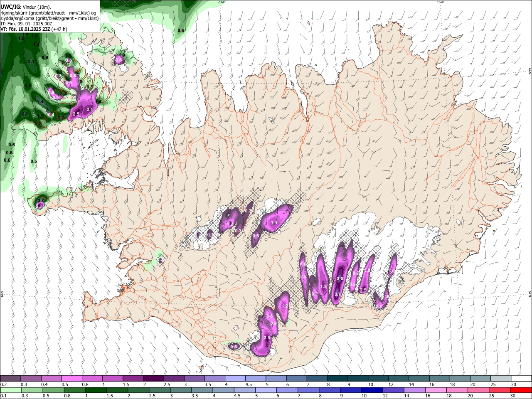
Task: Click the deep navy blue rain legend swatch
Action: [x=372, y=390]
